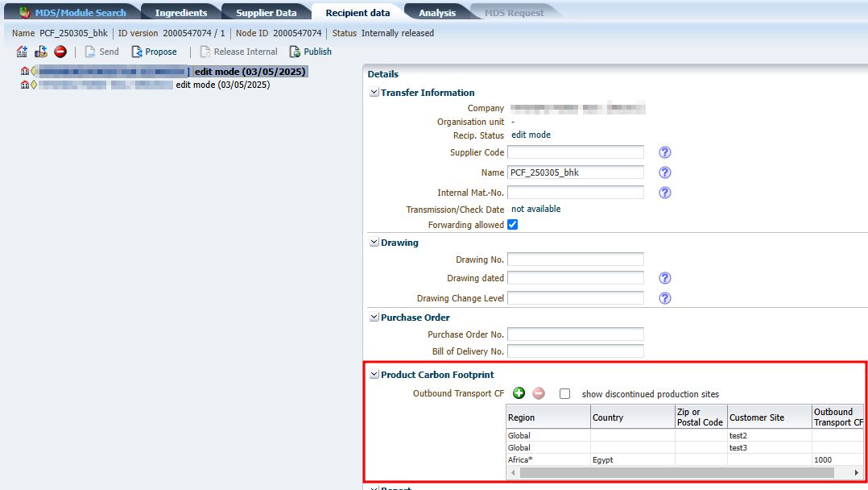Viewport: 868px width, 490px height.
Task: Click the Internal Mat.-No. input field
Action: 576,193
